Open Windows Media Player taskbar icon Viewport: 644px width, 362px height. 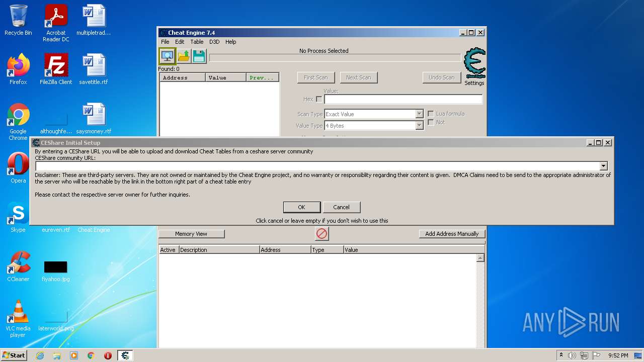74,355
